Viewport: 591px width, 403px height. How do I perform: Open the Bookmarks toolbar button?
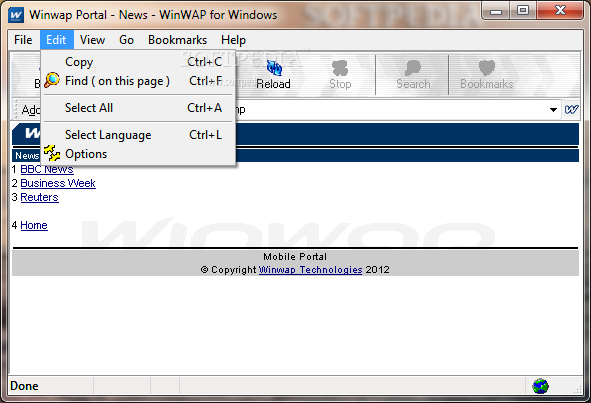pyautogui.click(x=486, y=75)
